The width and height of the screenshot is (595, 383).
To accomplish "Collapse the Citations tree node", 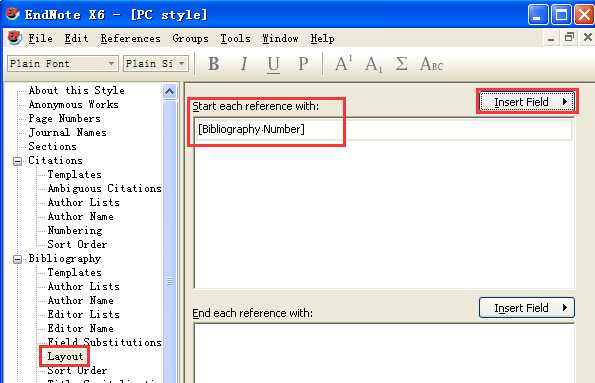I will tap(17, 161).
